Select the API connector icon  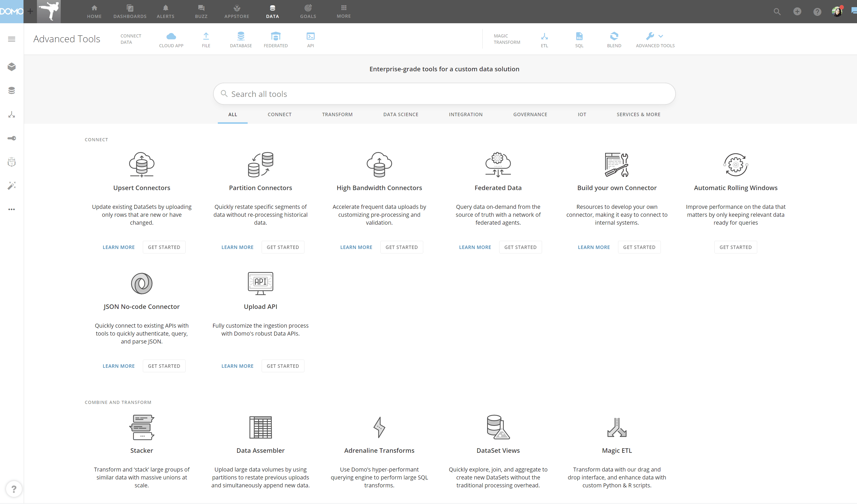pyautogui.click(x=310, y=36)
